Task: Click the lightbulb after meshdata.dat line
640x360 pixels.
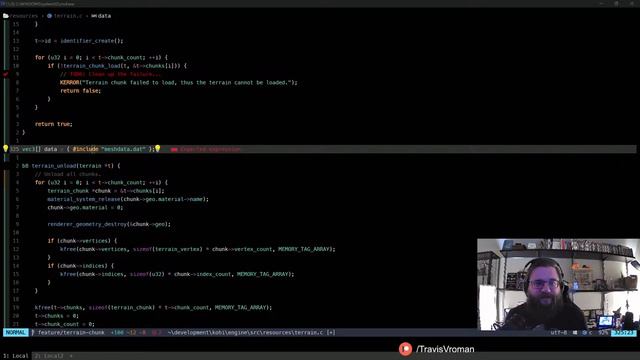Action: [158, 149]
